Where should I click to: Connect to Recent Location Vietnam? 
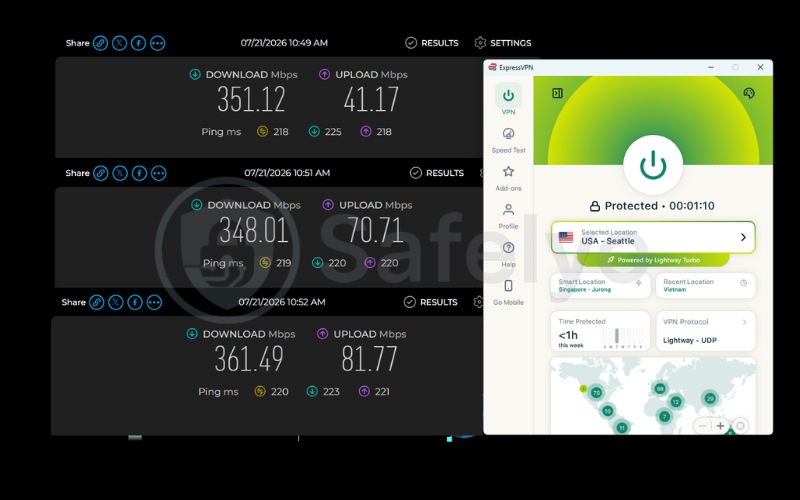coord(706,285)
